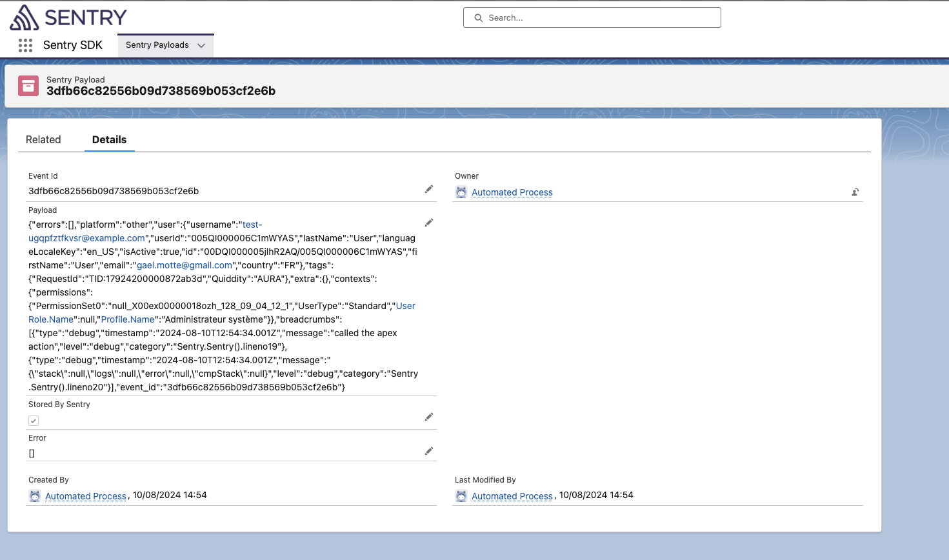Click the Stored By Sentry label

(59, 405)
